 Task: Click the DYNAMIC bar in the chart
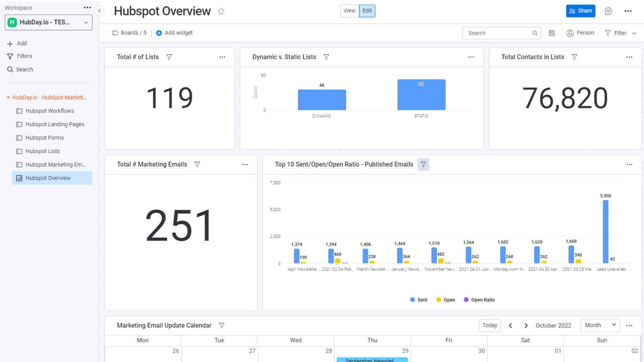point(322,100)
